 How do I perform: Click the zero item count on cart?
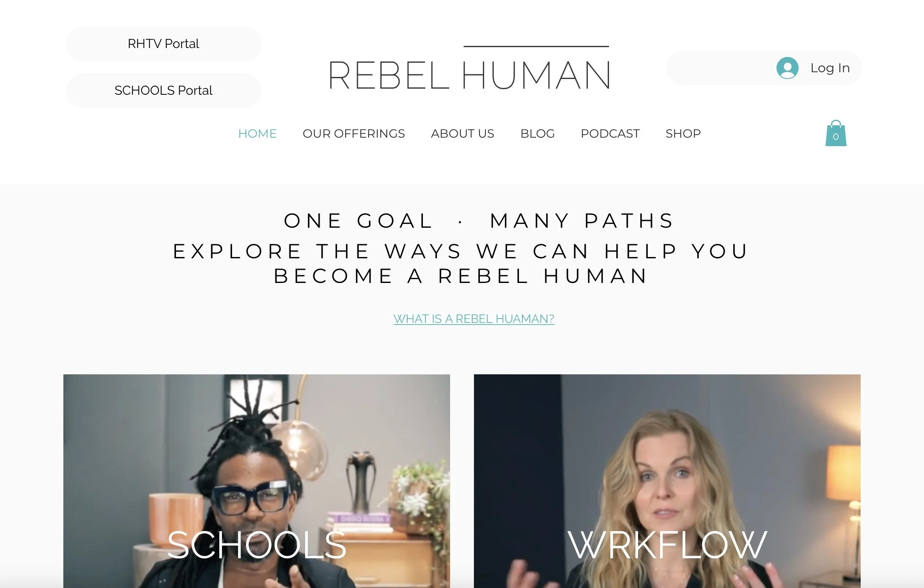(x=836, y=137)
